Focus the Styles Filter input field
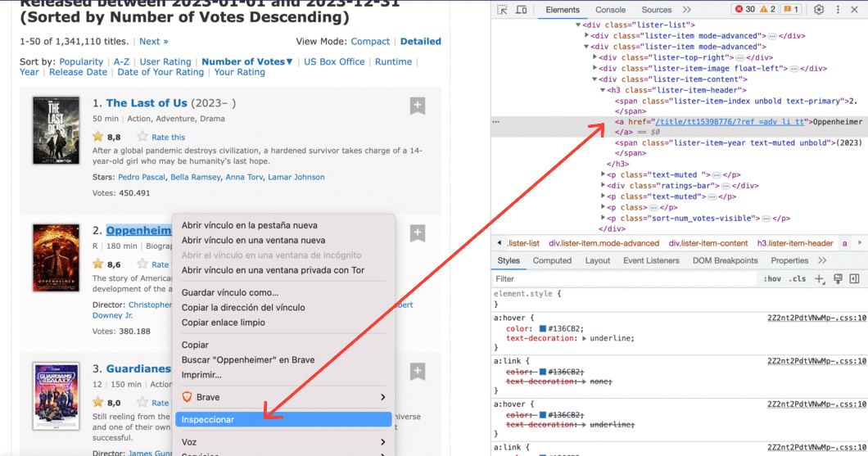 tap(625, 279)
